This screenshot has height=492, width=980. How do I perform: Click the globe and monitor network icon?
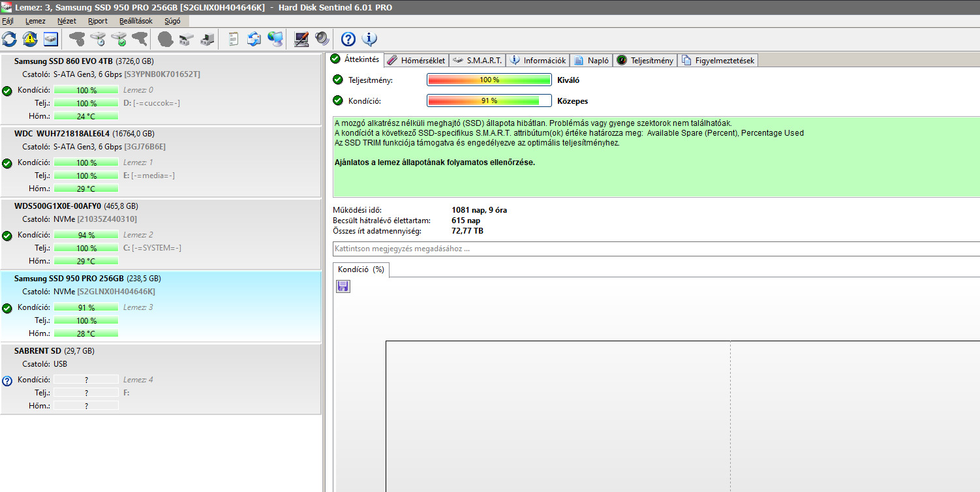[x=275, y=39]
